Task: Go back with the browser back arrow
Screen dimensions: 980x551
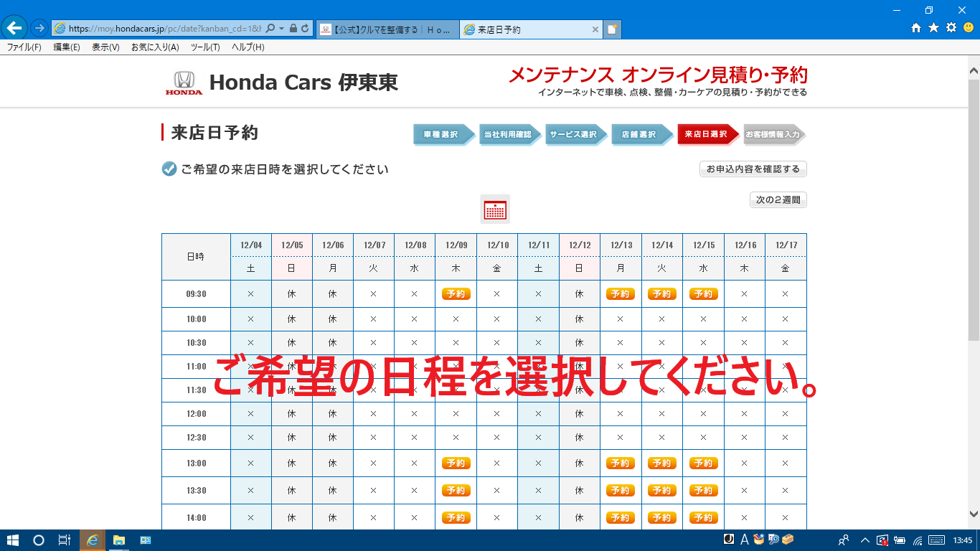Action: point(14,28)
